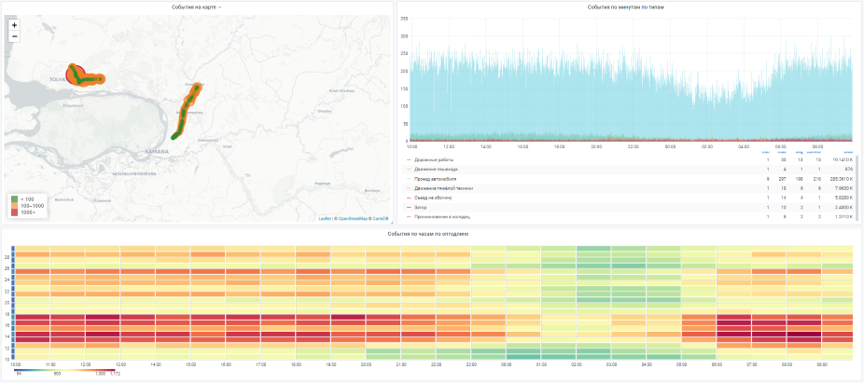Click the purple line icon of last legend series
864x383 pixels.
(x=409, y=217)
